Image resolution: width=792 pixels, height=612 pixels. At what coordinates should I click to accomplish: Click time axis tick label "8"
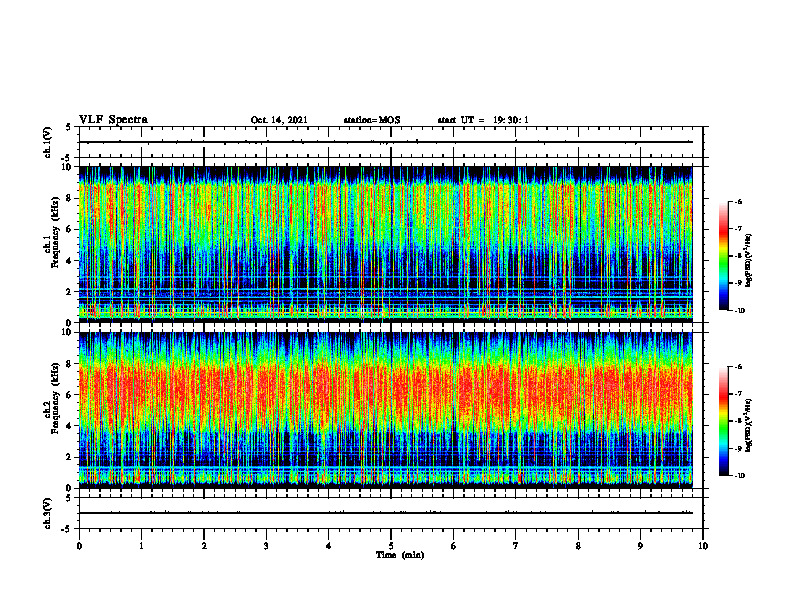(x=578, y=546)
